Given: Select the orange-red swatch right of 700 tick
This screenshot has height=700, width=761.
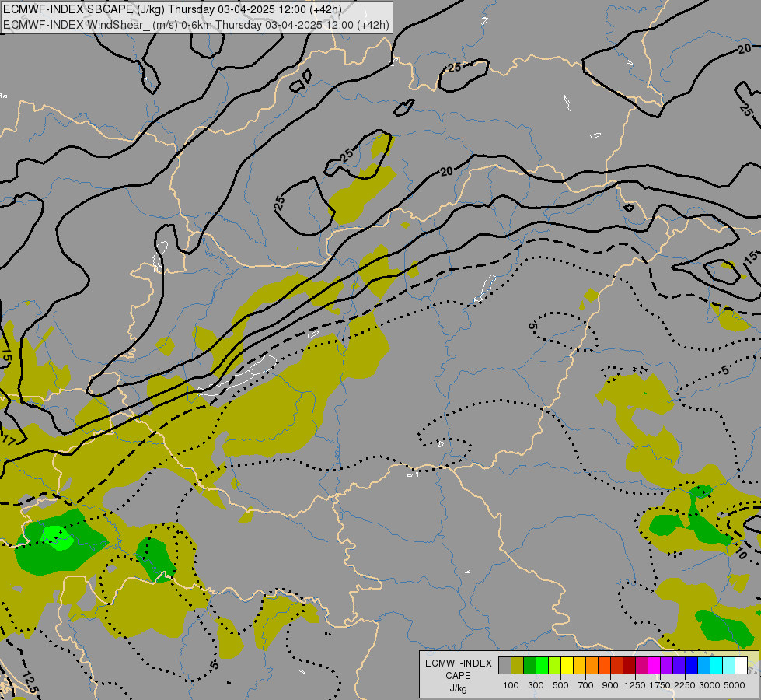Looking at the screenshot, I should (604, 666).
